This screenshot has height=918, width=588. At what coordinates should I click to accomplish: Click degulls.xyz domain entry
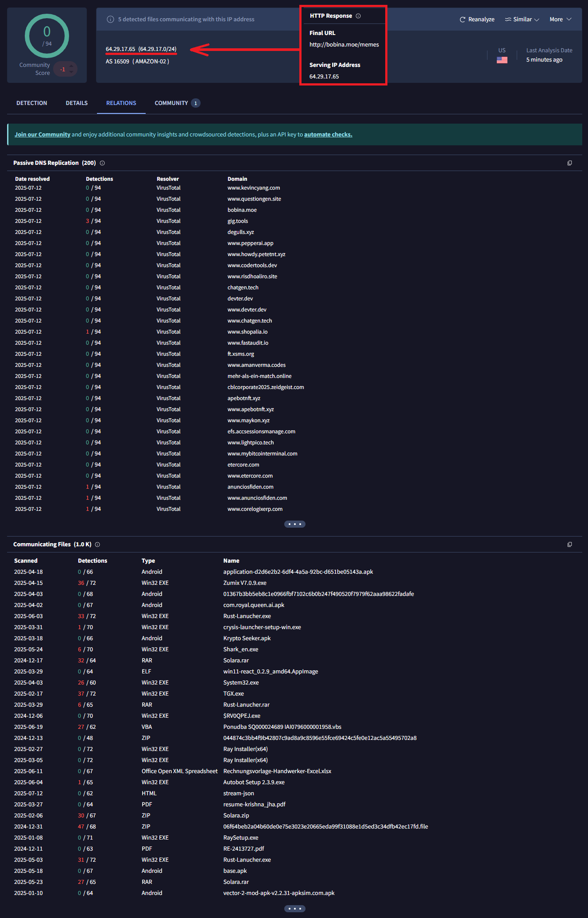(241, 232)
